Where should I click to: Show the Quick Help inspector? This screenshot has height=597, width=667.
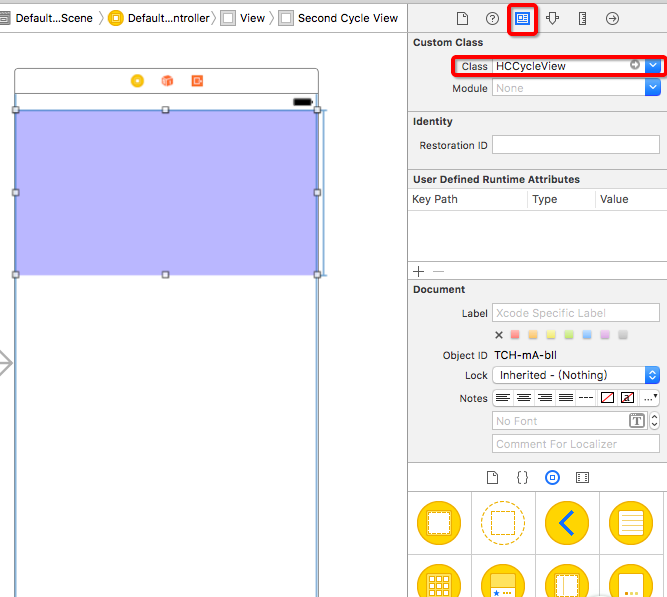point(492,18)
